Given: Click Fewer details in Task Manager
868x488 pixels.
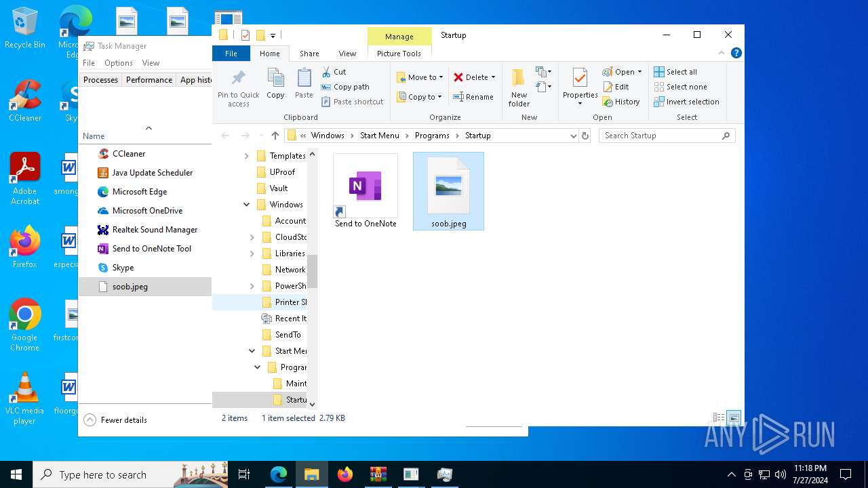Looking at the screenshot, I should [x=116, y=420].
